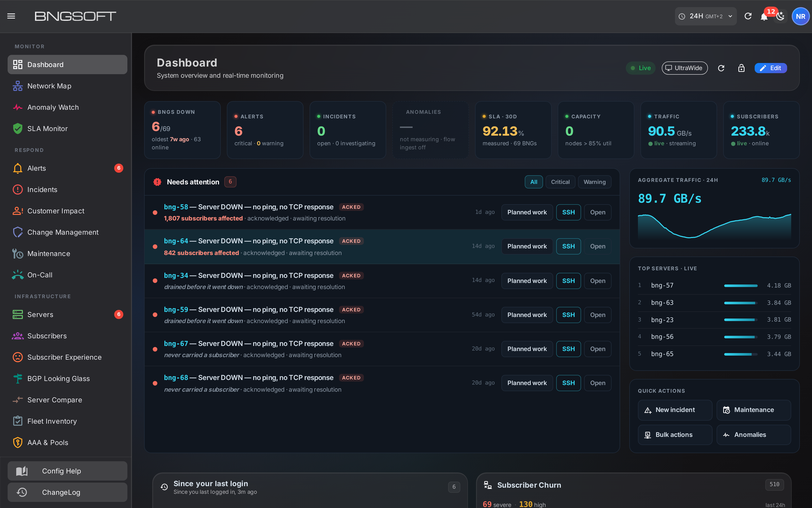
Task: Open Anomaly Watch in sidebar
Action: point(67,107)
